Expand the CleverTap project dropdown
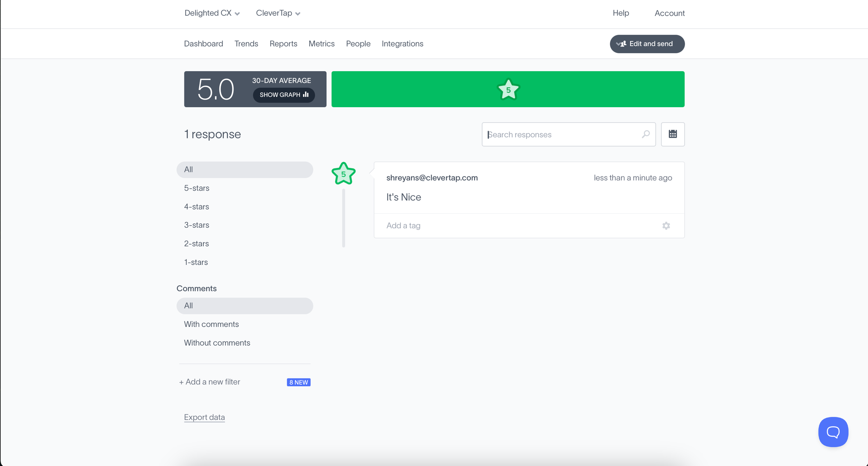This screenshot has height=466, width=868. (x=278, y=13)
